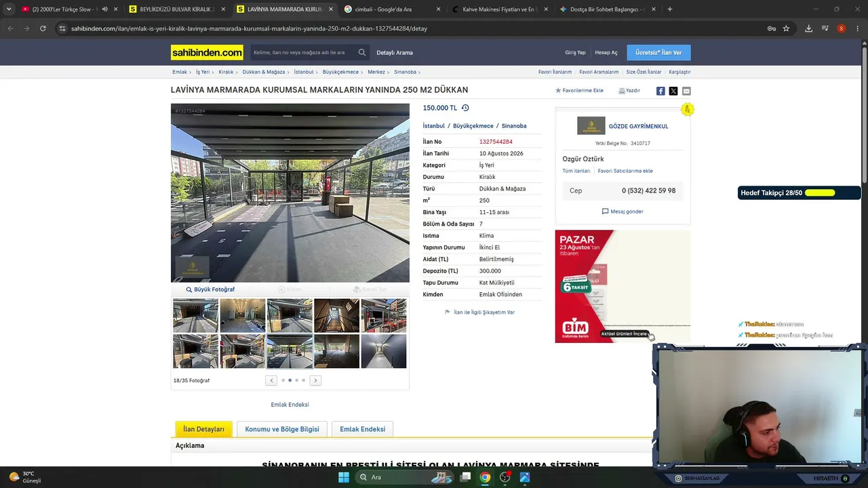
Task: Share the listing by email icon
Action: (x=686, y=91)
